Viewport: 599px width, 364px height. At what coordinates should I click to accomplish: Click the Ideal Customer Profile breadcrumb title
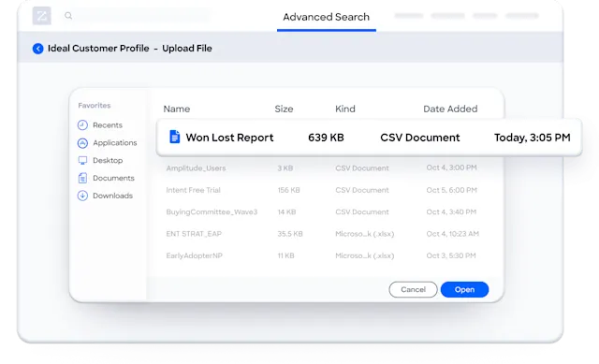click(x=98, y=49)
